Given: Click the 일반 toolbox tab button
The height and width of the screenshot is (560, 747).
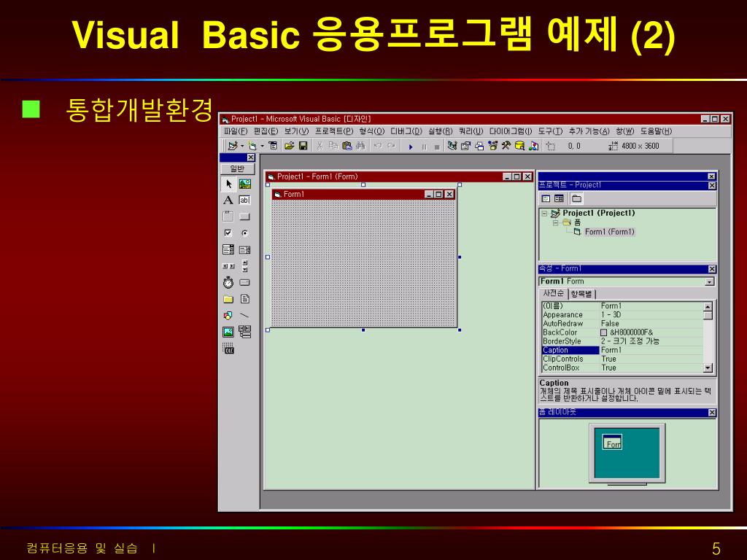Looking at the screenshot, I should click(237, 168).
